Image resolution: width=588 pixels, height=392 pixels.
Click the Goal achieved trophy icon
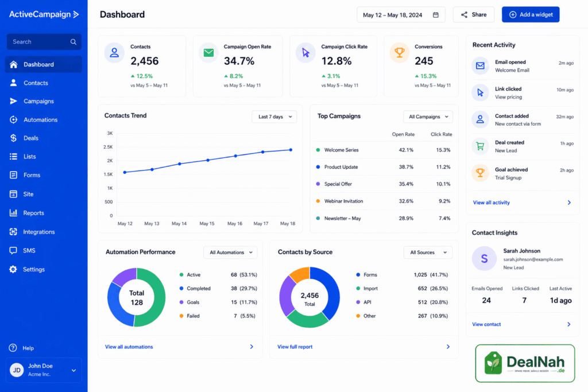(480, 173)
